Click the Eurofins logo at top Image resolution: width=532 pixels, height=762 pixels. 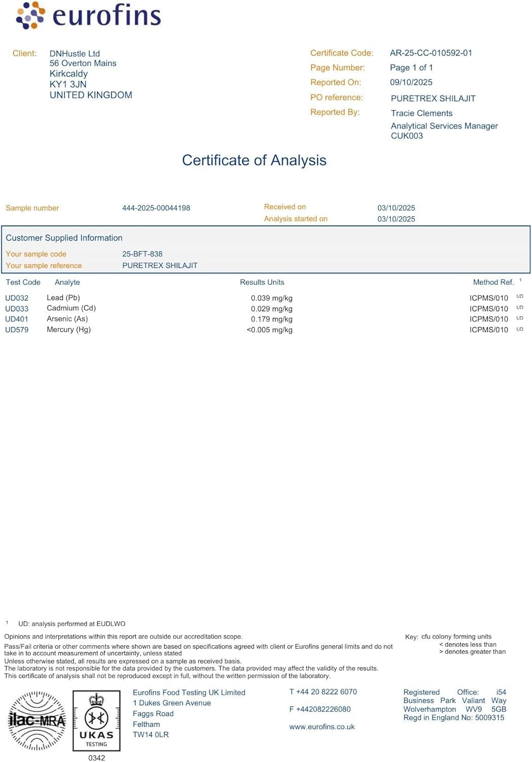tap(89, 15)
